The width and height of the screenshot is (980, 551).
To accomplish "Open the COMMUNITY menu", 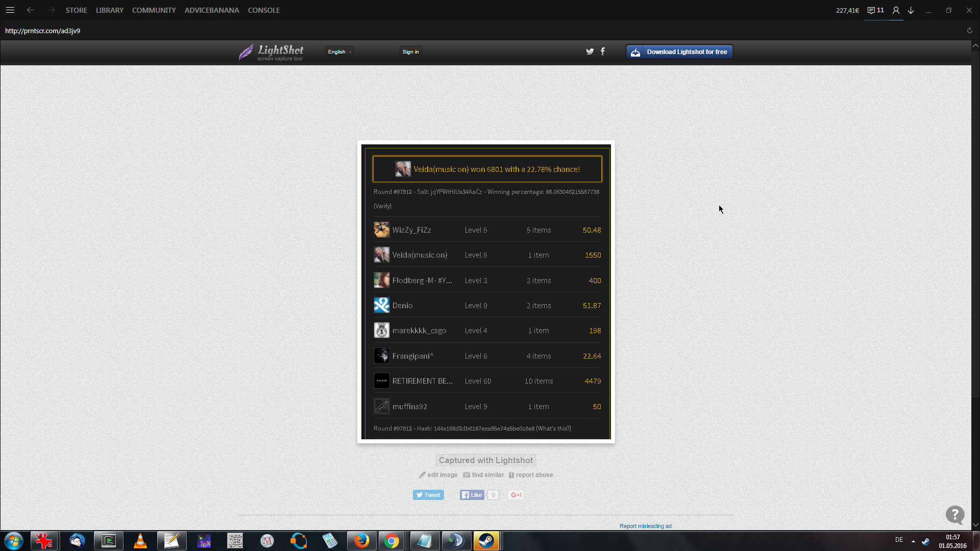I will click(x=154, y=10).
